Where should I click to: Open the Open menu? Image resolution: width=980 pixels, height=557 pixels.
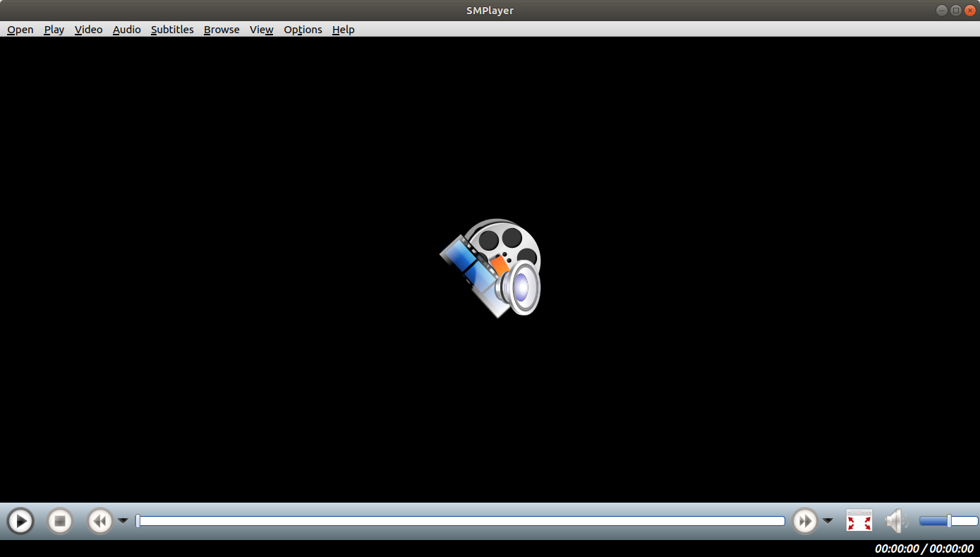[20, 30]
